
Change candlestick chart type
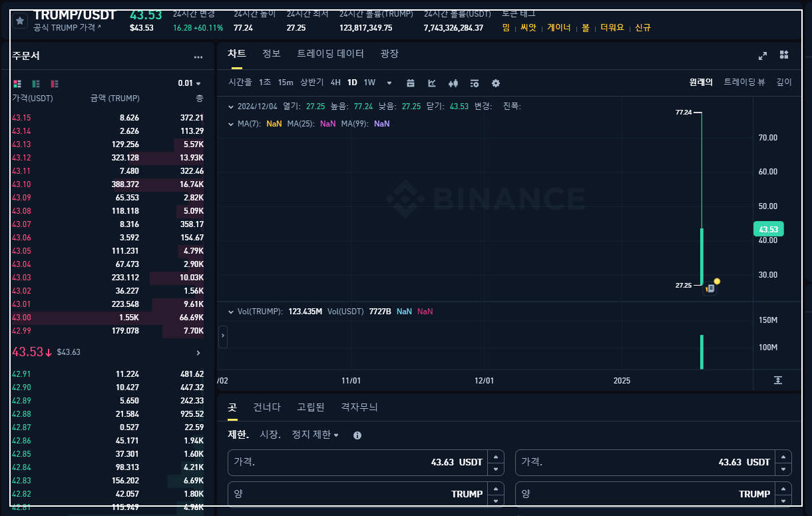(453, 83)
